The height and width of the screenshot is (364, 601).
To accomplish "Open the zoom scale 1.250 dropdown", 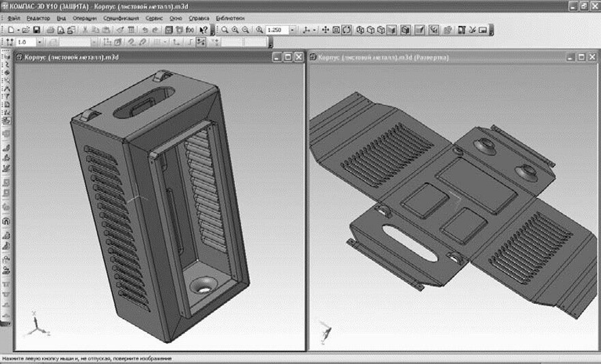I will (292, 31).
